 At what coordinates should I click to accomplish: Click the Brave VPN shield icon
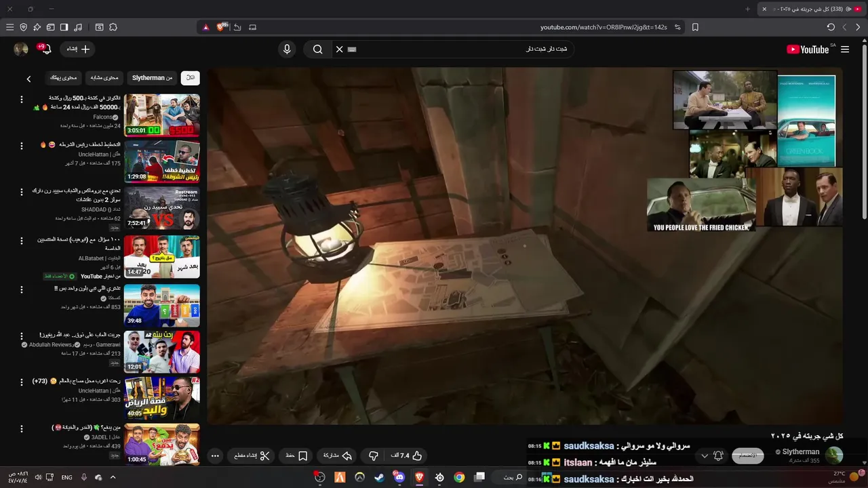(23, 27)
